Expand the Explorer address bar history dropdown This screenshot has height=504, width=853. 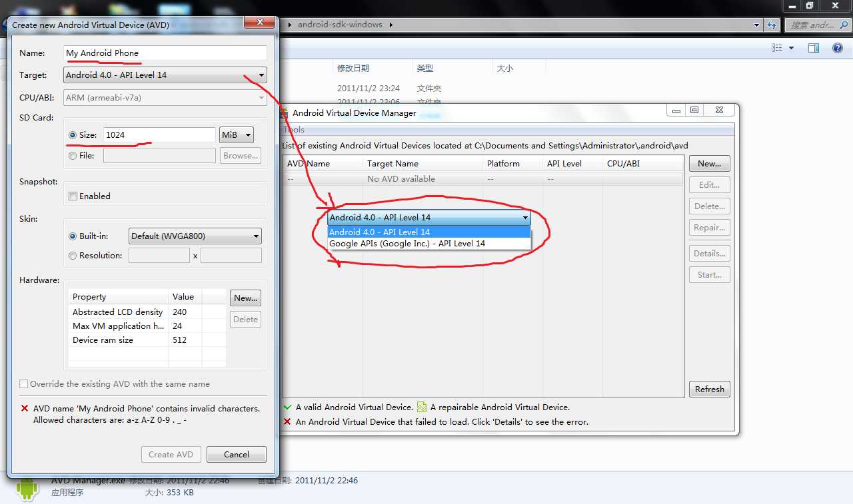point(757,25)
